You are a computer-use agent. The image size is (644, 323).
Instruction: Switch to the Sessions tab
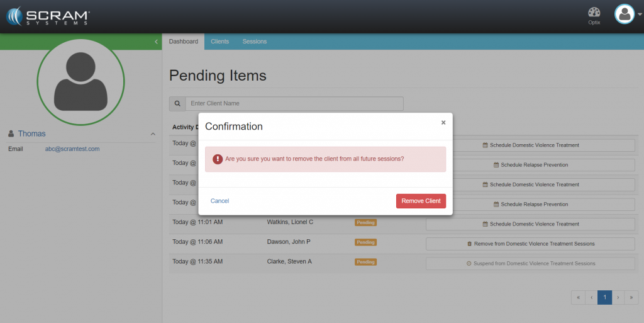(x=255, y=42)
